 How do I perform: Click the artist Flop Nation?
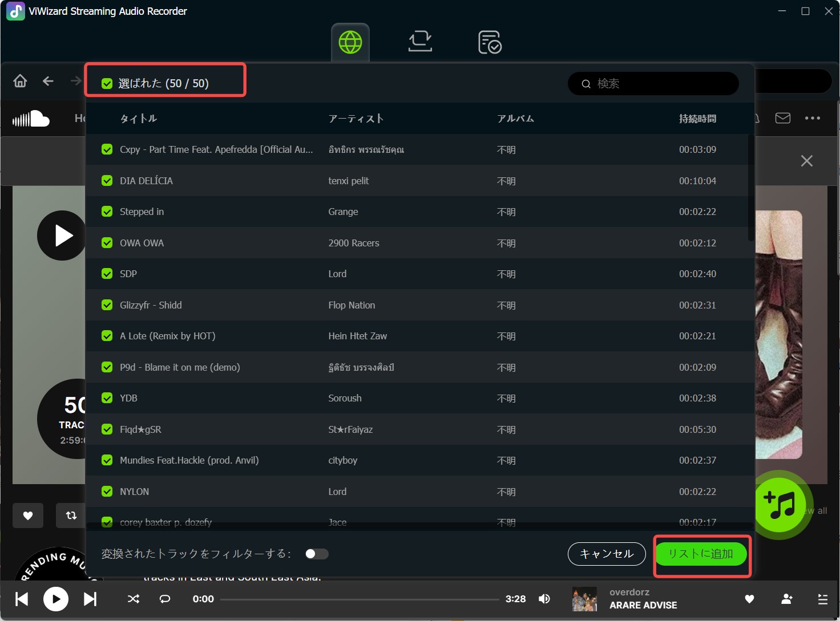pyautogui.click(x=352, y=305)
